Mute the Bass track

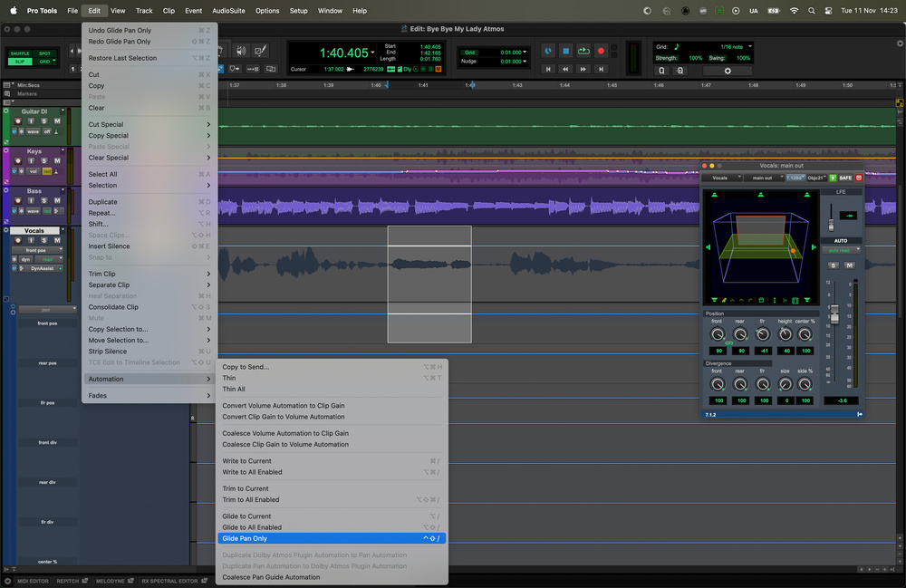[57, 201]
